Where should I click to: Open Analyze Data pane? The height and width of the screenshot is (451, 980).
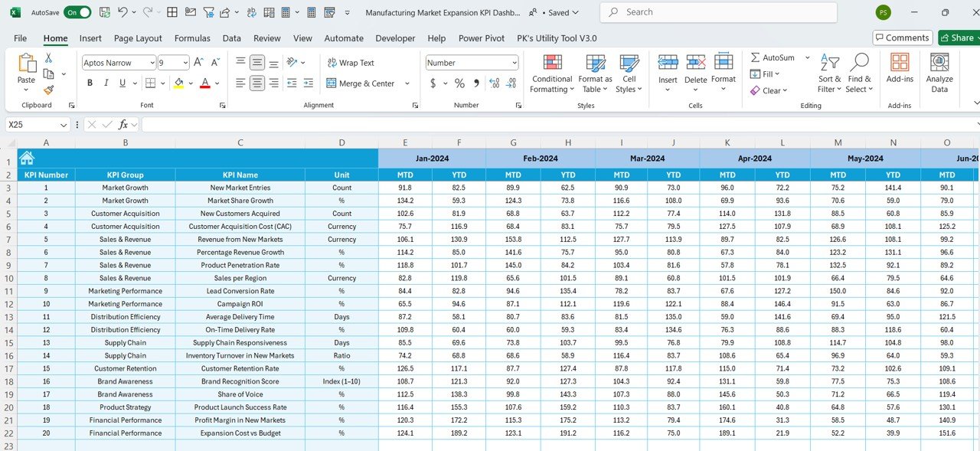point(939,74)
